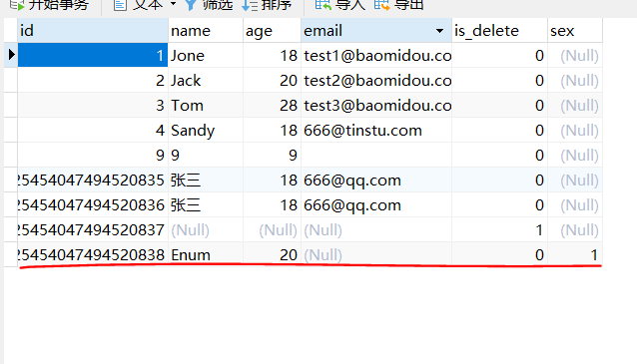Select the email cell test3@baomidou.co

tap(376, 105)
